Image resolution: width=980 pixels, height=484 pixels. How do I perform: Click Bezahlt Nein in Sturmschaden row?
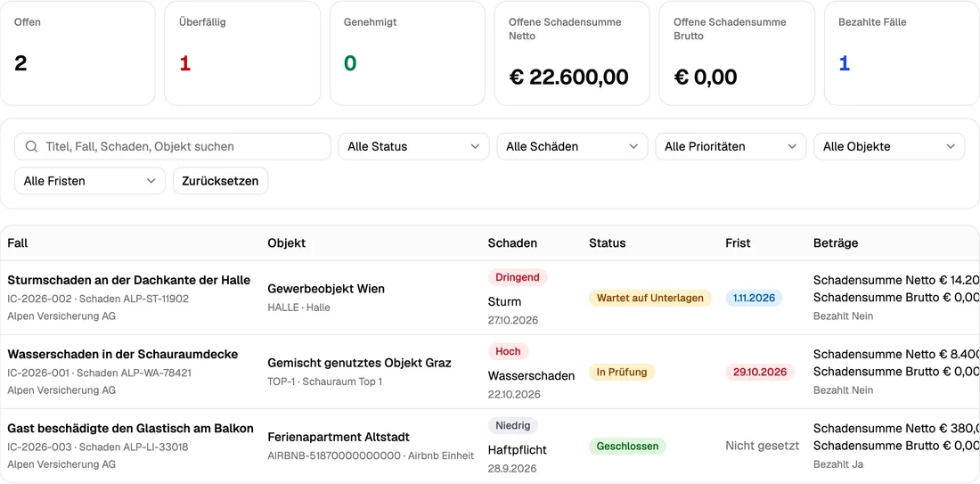[843, 316]
